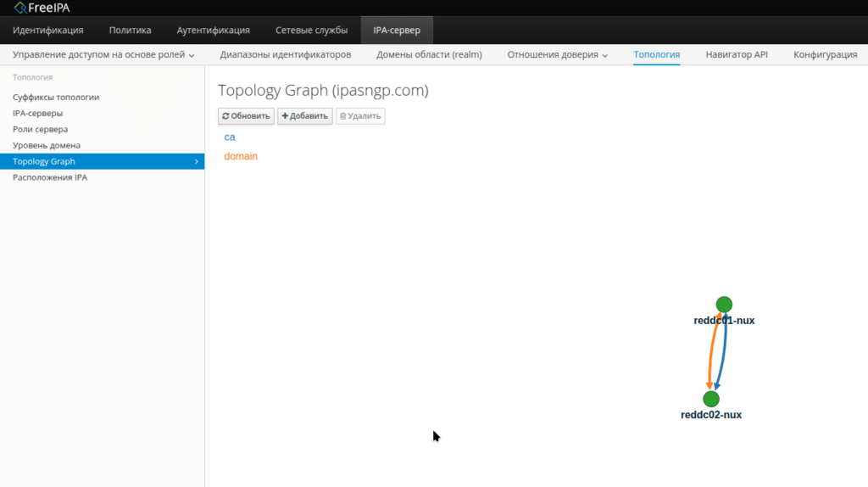Switch to the Политика tab

click(x=130, y=30)
